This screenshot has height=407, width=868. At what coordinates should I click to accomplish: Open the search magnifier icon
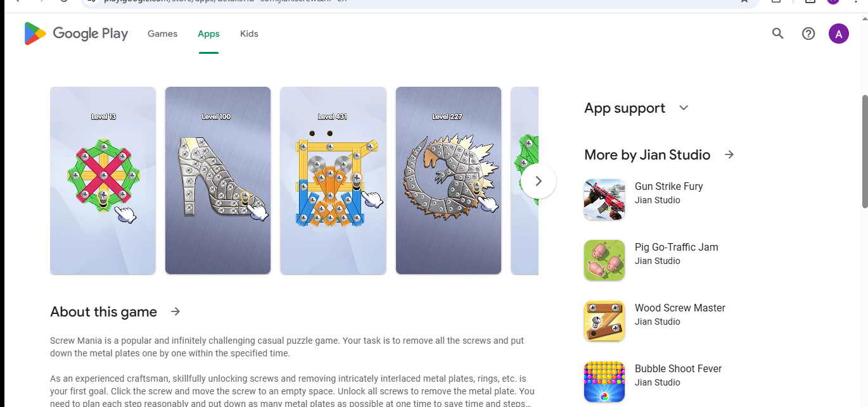778,34
